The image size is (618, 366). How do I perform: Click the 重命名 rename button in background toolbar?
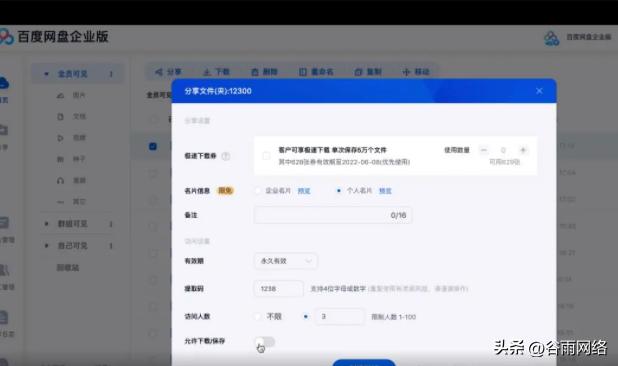pos(316,72)
